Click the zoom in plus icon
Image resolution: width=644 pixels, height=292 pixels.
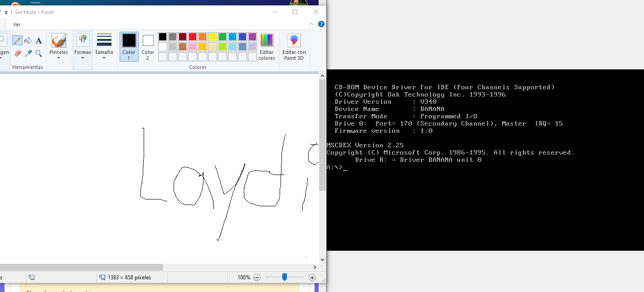pyautogui.click(x=312, y=277)
